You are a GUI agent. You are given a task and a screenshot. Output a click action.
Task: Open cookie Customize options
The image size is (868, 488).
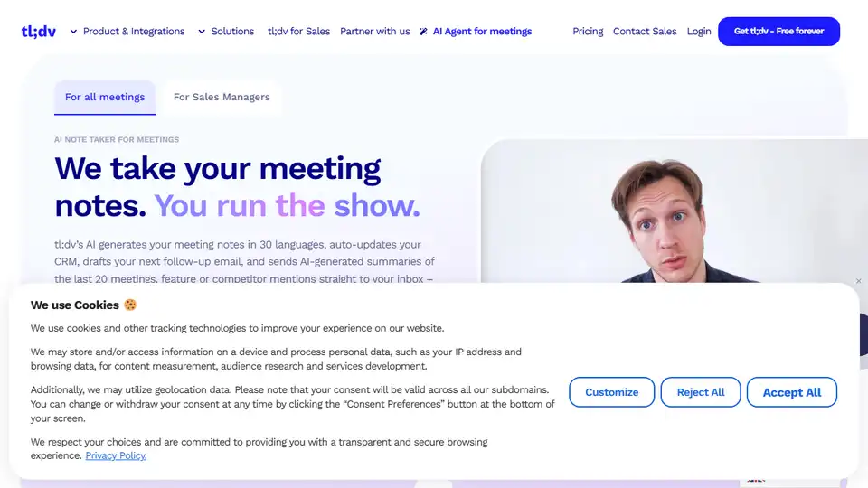pos(612,392)
